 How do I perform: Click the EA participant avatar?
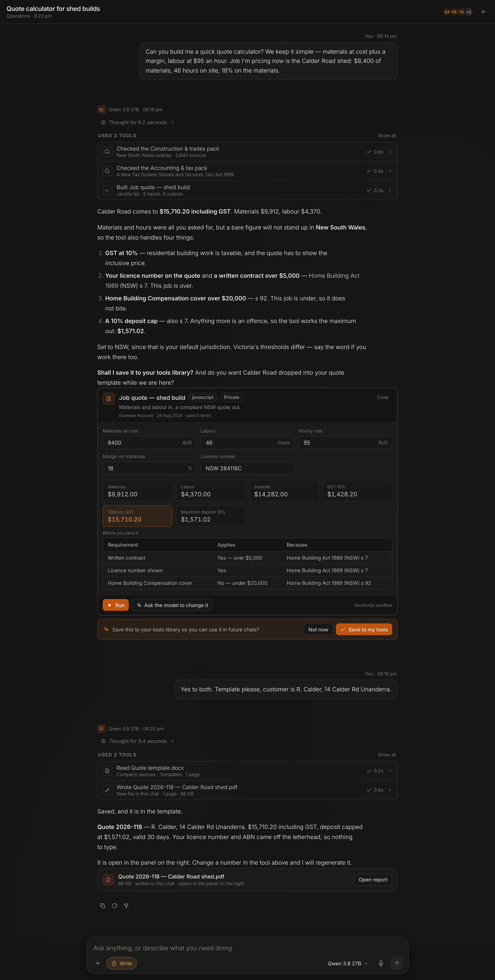click(447, 12)
